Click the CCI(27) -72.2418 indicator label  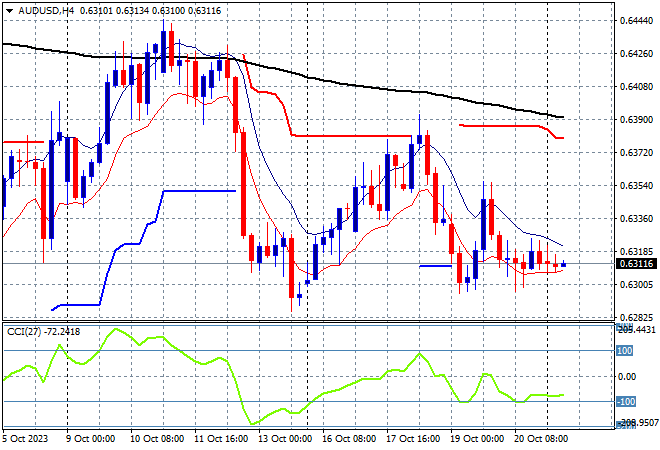[43, 332]
